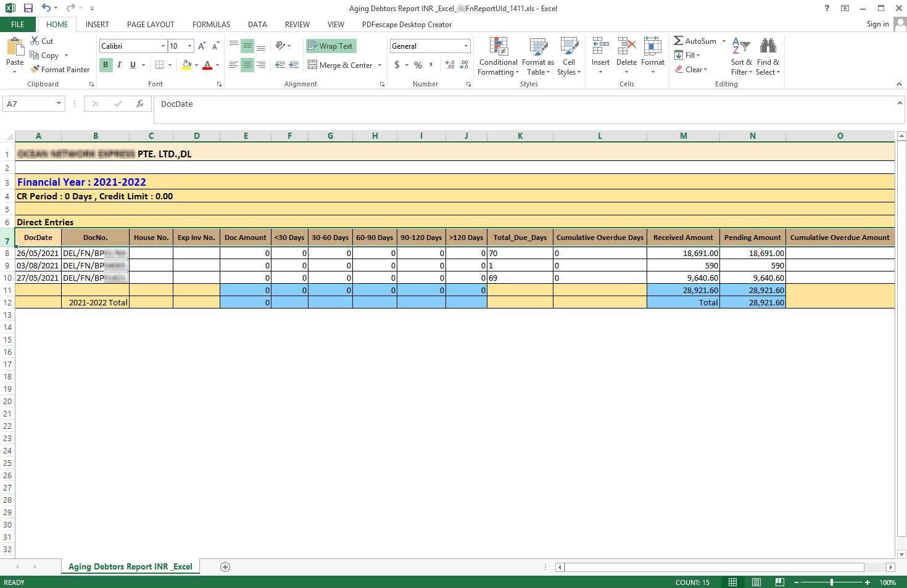Expand the Name Box dropdown arrow
907x588 pixels.
tap(59, 104)
